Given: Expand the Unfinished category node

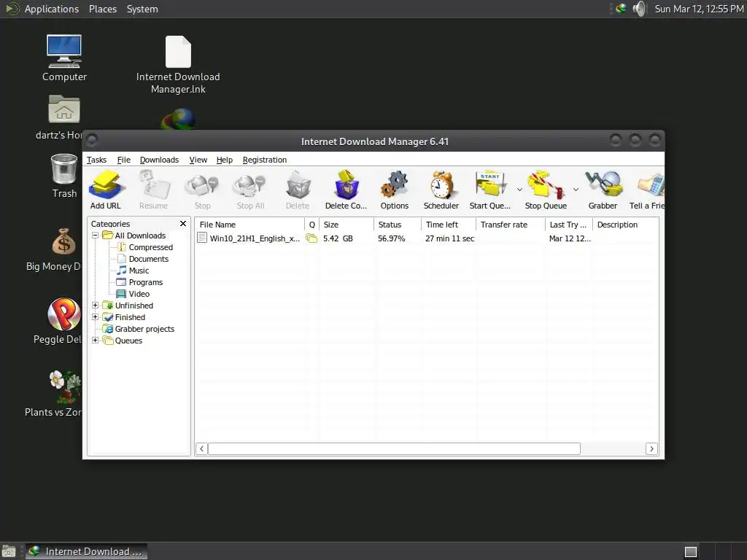Looking at the screenshot, I should coord(96,306).
